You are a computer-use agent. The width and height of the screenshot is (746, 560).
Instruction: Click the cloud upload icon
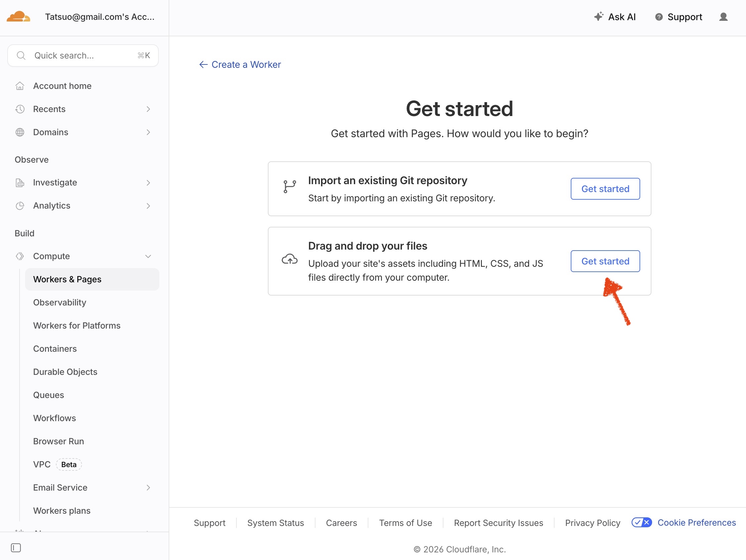pos(289,259)
